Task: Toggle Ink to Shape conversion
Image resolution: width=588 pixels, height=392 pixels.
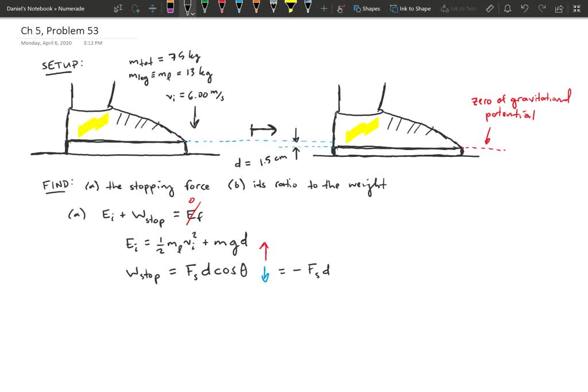Action: point(410,9)
